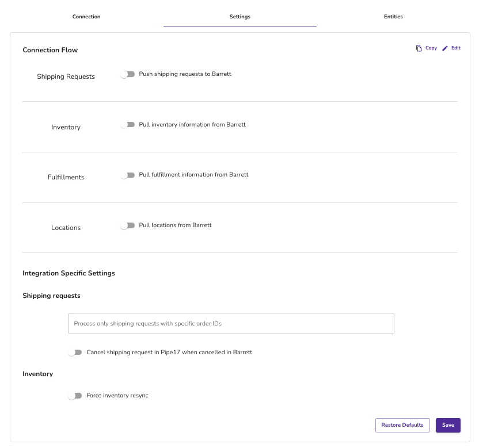This screenshot has height=448, width=479.
Task: Click the pencil Edit icon
Action: (x=445, y=48)
